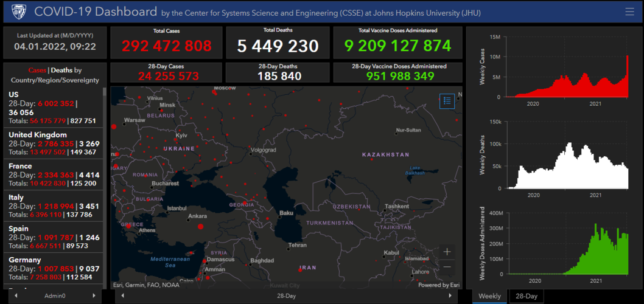
Task: Go to previous page left of Admin0
Action: (x=16, y=296)
